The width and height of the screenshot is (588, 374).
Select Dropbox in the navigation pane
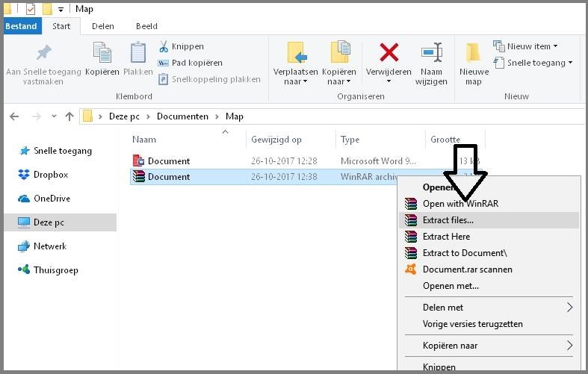(43, 175)
